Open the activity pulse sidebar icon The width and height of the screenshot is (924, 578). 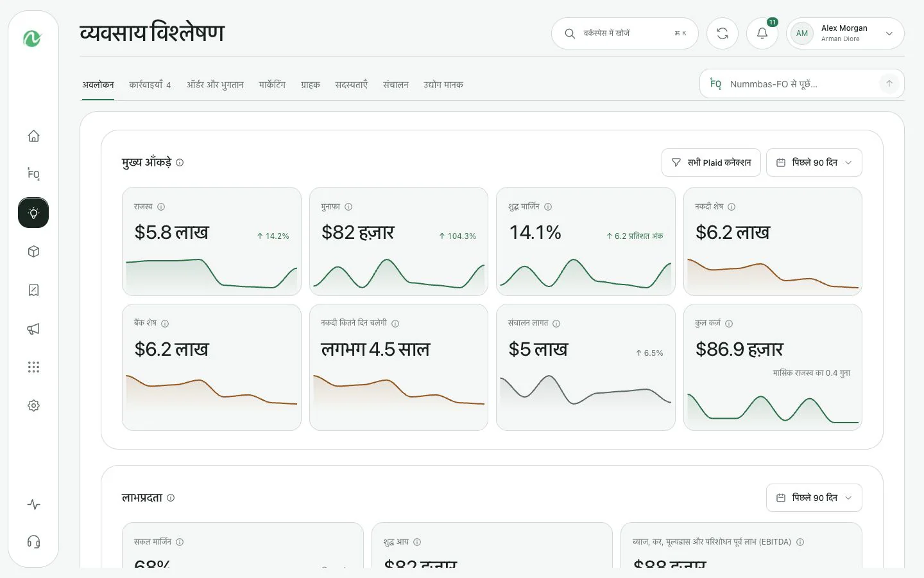point(33,505)
